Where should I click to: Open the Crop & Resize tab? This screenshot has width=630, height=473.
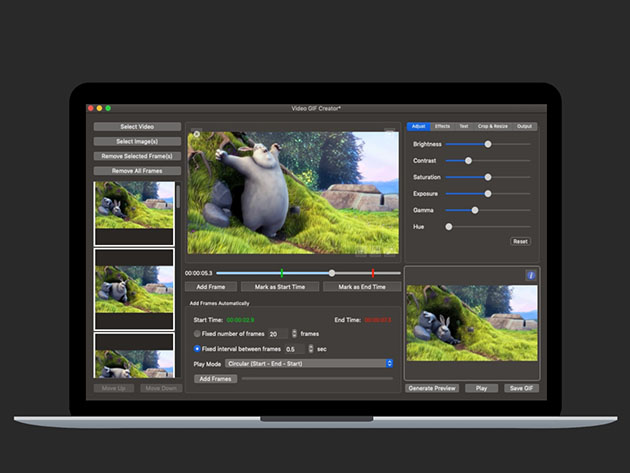pos(493,126)
